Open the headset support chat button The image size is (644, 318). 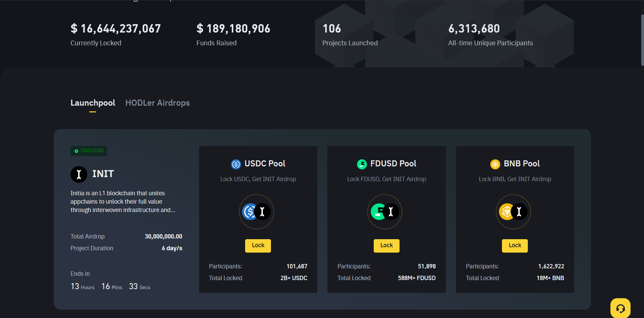[620, 308]
